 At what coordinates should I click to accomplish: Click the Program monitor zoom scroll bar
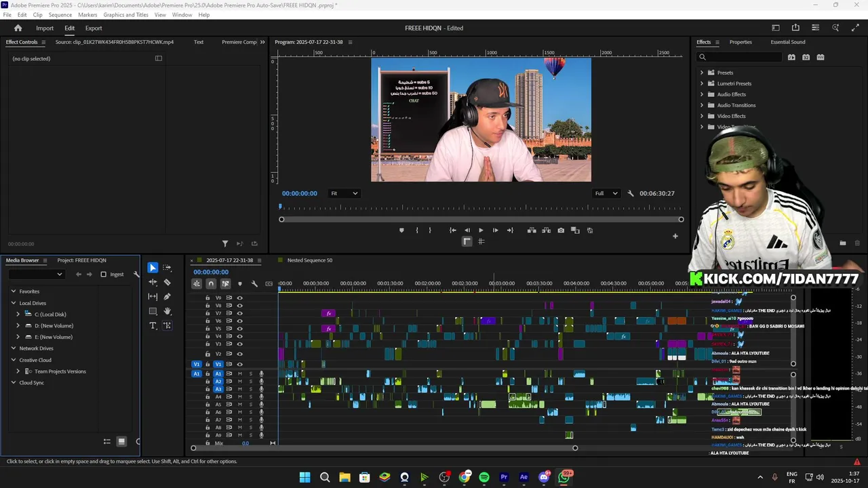click(x=481, y=220)
